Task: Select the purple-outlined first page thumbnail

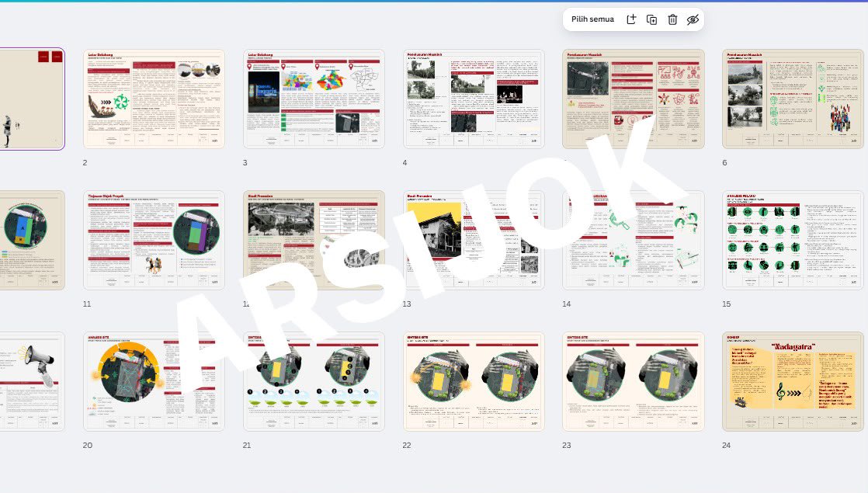Action: 32,99
